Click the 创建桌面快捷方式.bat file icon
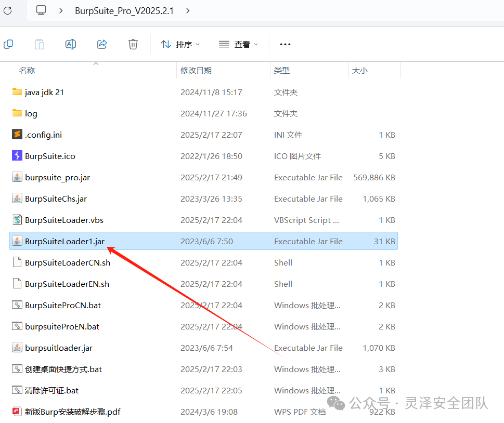 (17, 368)
